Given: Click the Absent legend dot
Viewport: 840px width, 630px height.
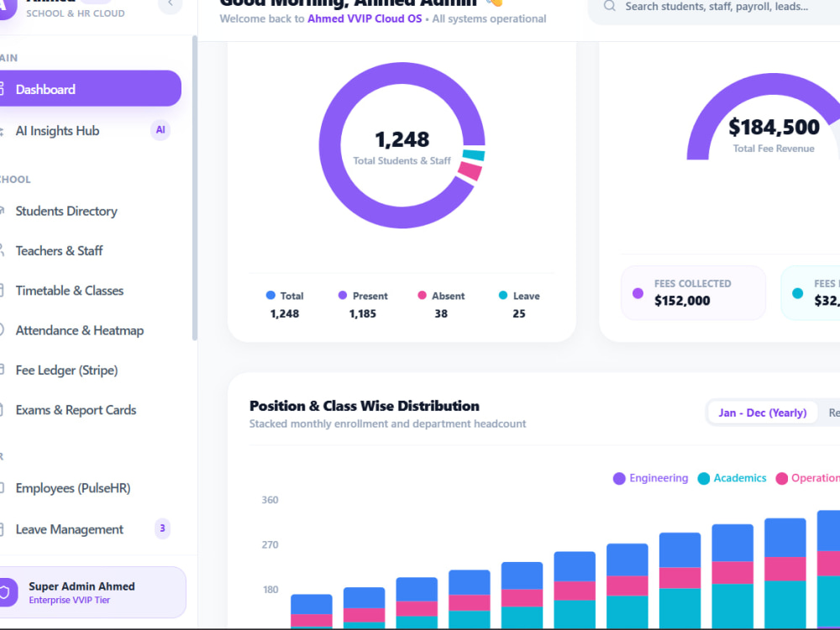Looking at the screenshot, I should coord(423,295).
